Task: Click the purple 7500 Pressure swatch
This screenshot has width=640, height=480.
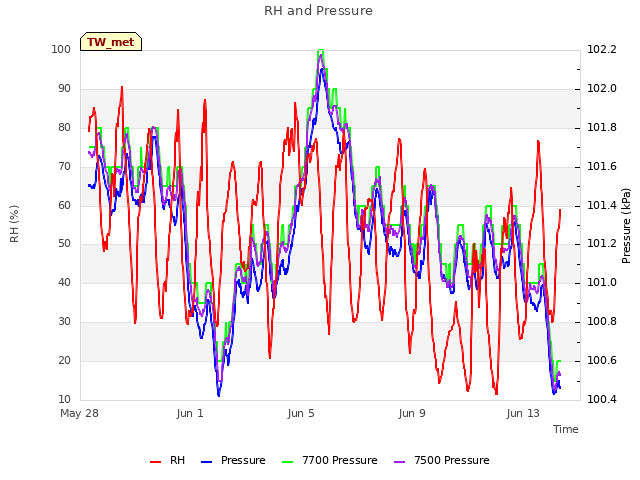Action: point(400,462)
